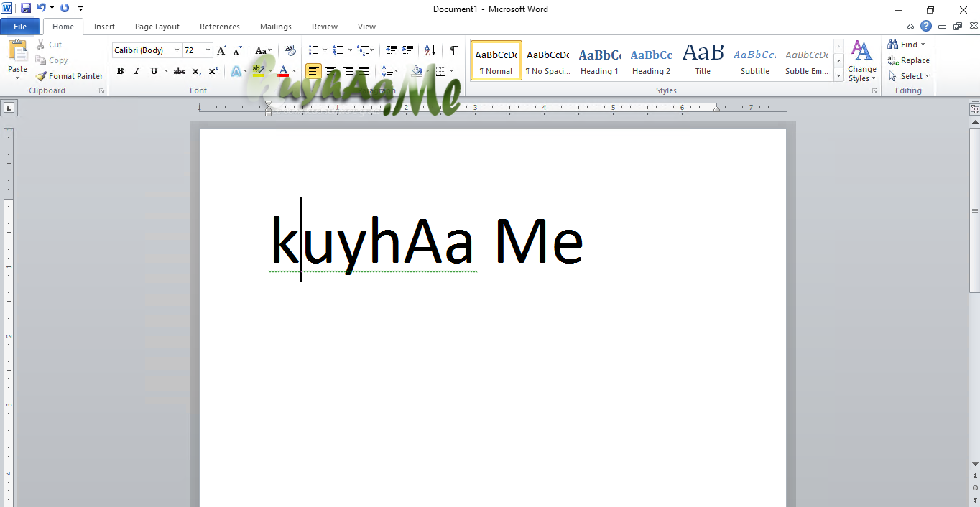Screen dimensions: 980x507
Task: Open the Customize Quick Access Toolbar dropdown
Action: [x=80, y=8]
